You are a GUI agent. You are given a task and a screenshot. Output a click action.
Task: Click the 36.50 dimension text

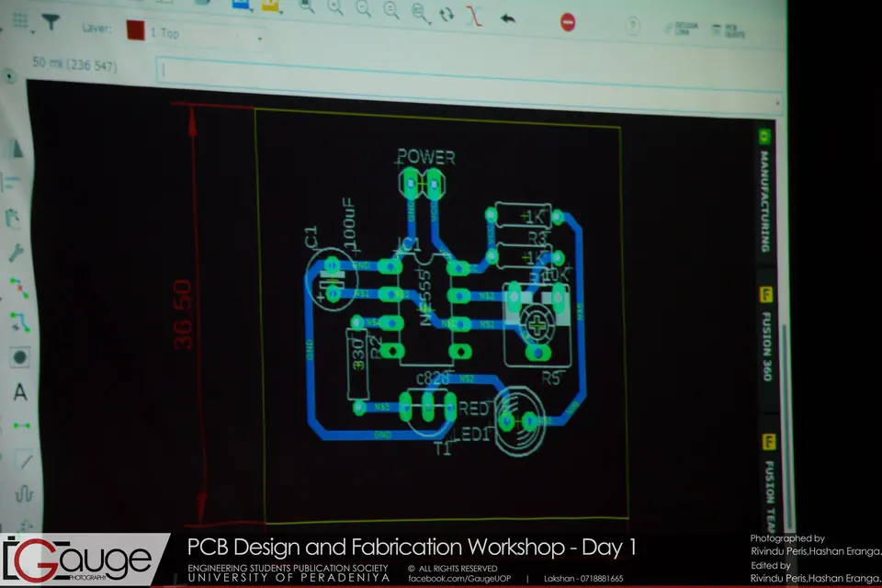tap(183, 314)
